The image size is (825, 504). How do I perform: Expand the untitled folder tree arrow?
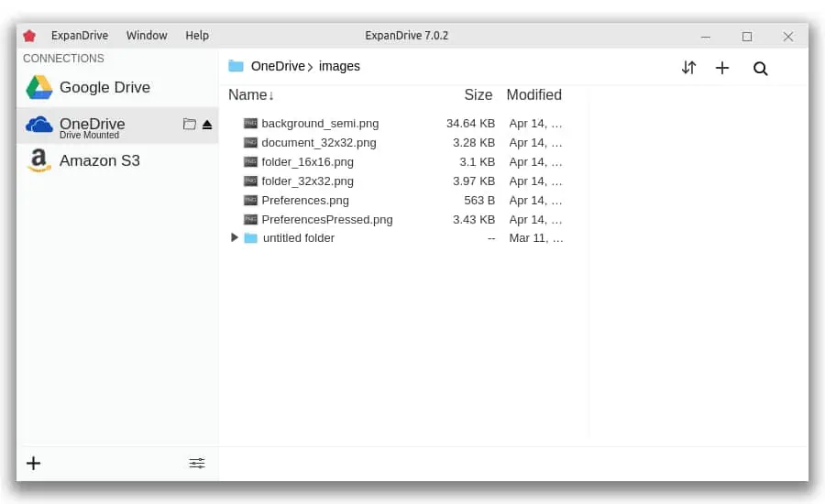coord(235,237)
